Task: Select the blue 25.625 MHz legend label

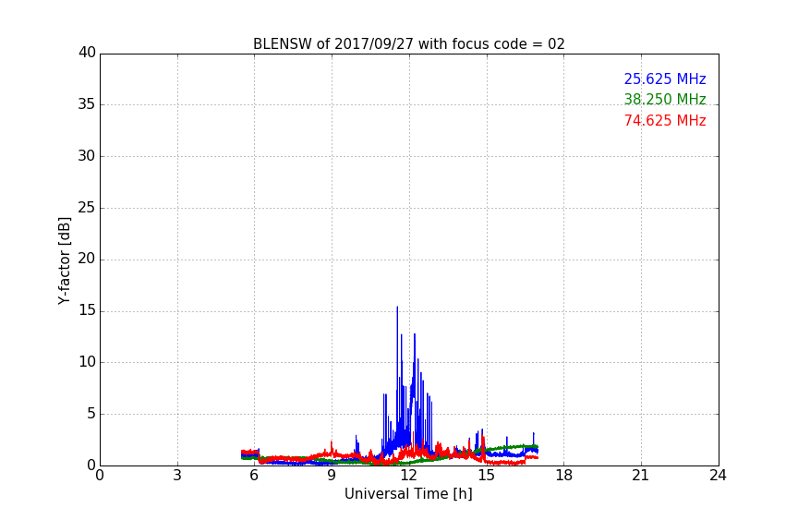Action: 665,79
